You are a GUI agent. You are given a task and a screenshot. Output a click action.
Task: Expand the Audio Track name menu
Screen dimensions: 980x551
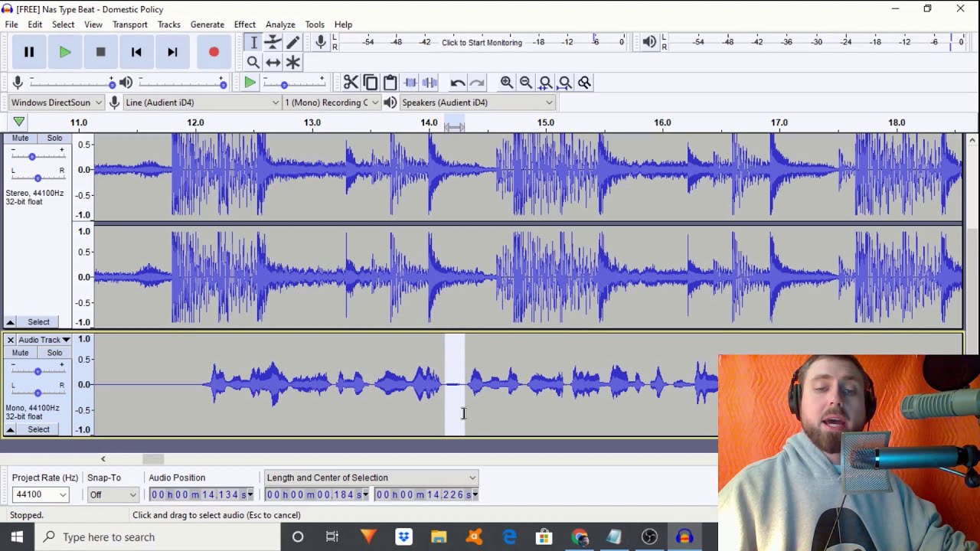coord(44,340)
